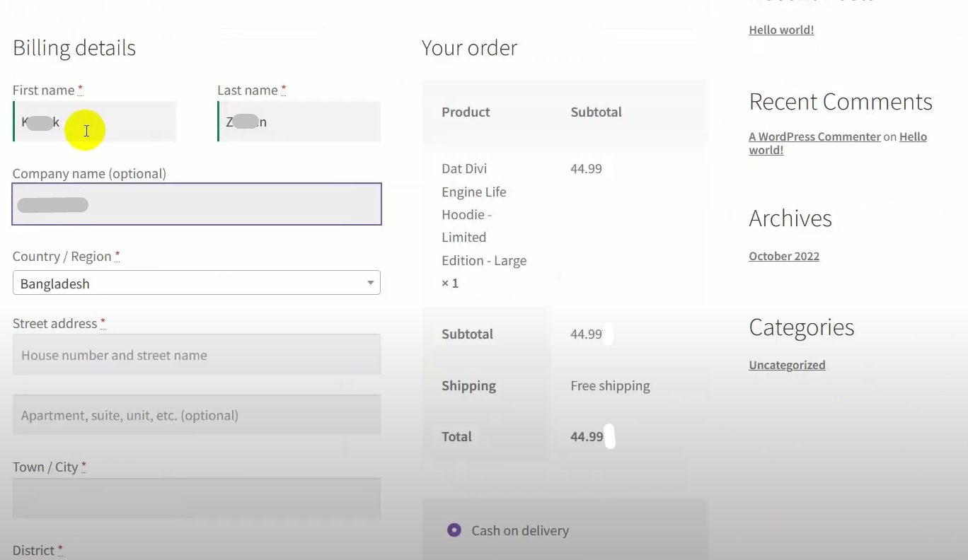
Task: Open the Uncategorized category link
Action: (787, 365)
